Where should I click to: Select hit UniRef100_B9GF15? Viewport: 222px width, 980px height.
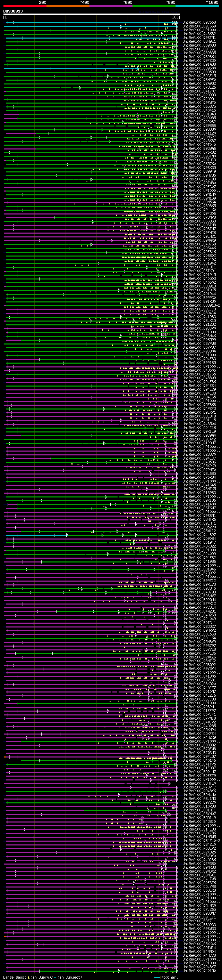[x=199, y=76]
